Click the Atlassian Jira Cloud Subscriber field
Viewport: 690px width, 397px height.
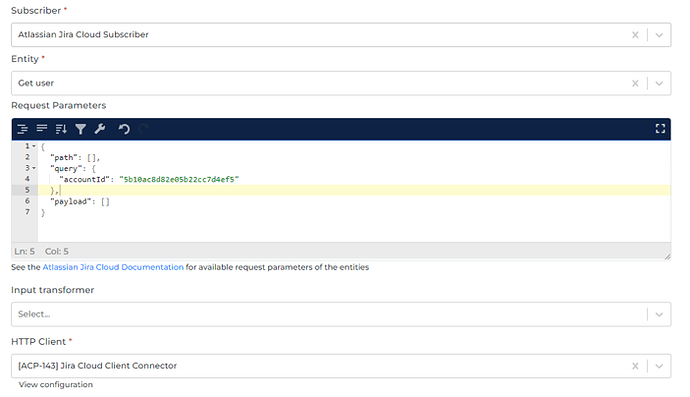[x=341, y=35]
